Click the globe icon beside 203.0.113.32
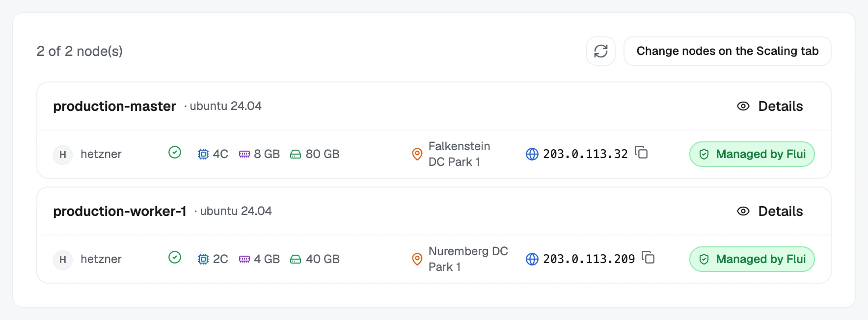This screenshot has width=868, height=320. click(532, 154)
